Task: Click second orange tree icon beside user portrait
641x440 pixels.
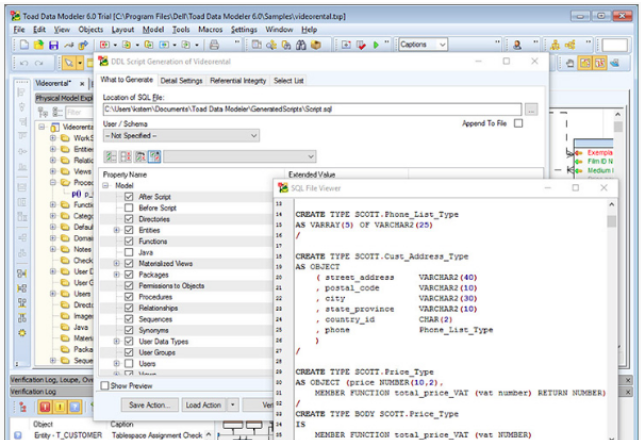Action: (x=570, y=45)
